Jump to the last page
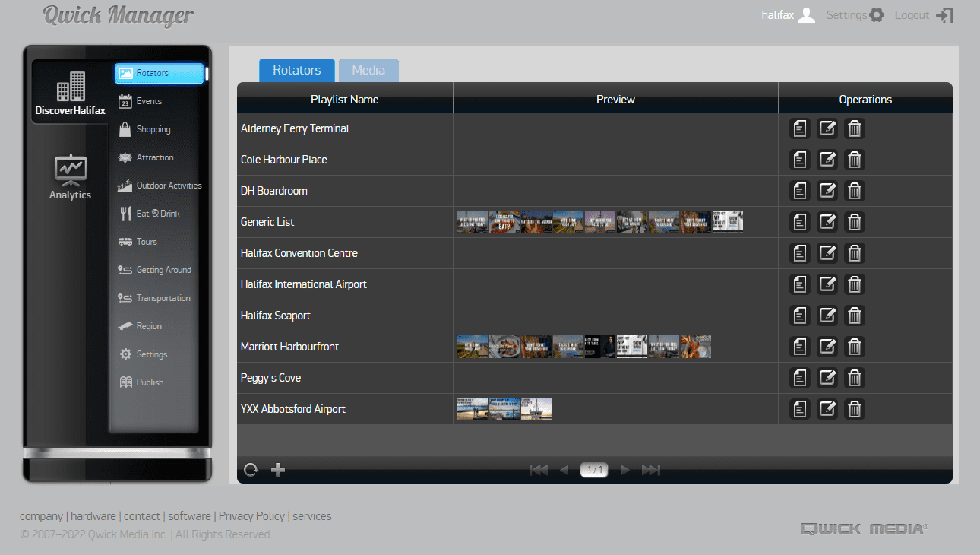 coord(651,470)
